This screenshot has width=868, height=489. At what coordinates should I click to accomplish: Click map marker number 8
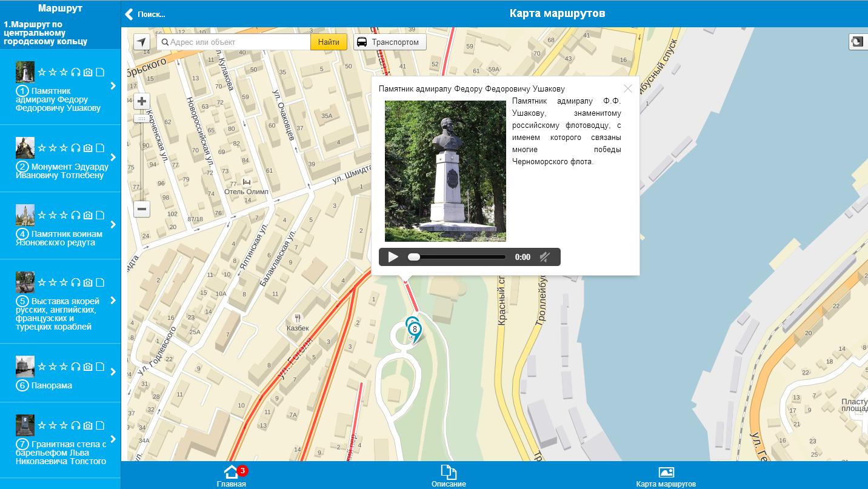tap(414, 329)
